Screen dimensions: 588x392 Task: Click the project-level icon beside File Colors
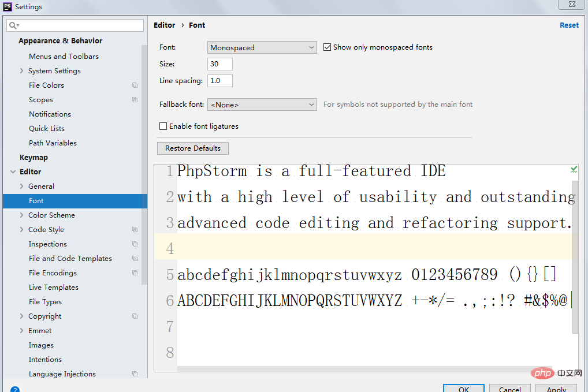(135, 85)
